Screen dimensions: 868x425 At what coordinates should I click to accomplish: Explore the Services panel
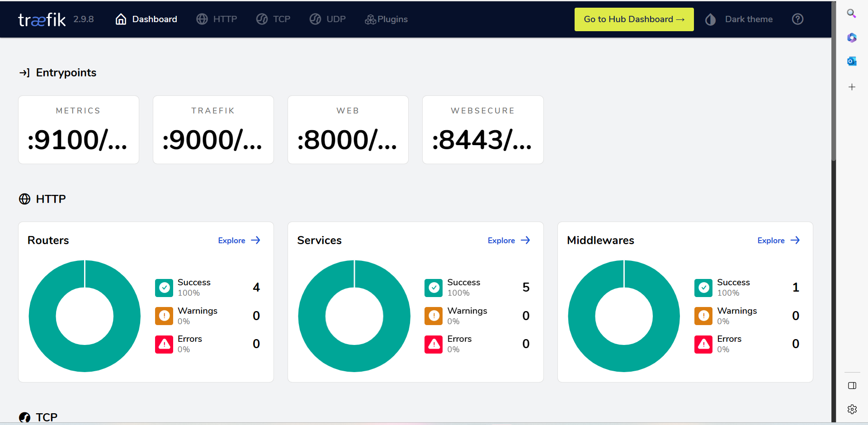click(509, 241)
